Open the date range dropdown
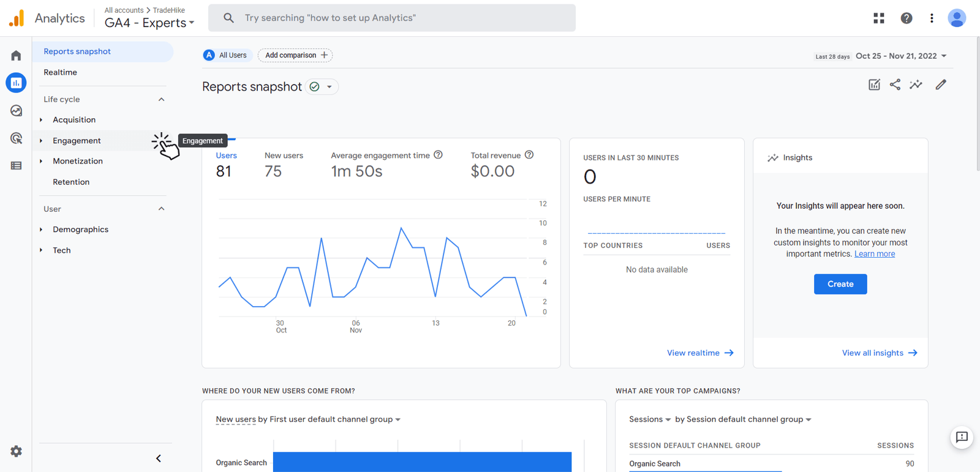The image size is (980, 472). (x=901, y=56)
